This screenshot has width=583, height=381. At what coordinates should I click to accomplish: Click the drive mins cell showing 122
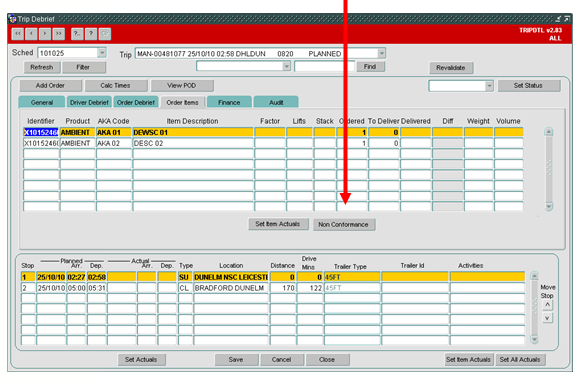click(310, 288)
